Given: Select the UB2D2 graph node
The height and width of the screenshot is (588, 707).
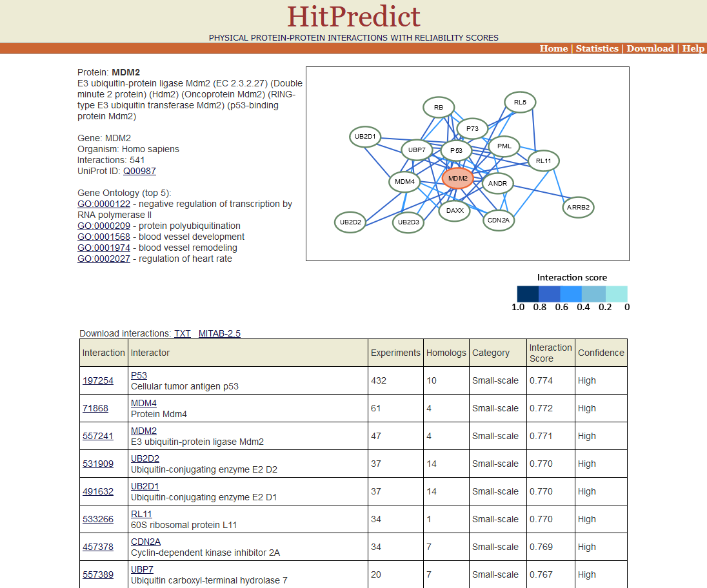Looking at the screenshot, I should tap(350, 222).
